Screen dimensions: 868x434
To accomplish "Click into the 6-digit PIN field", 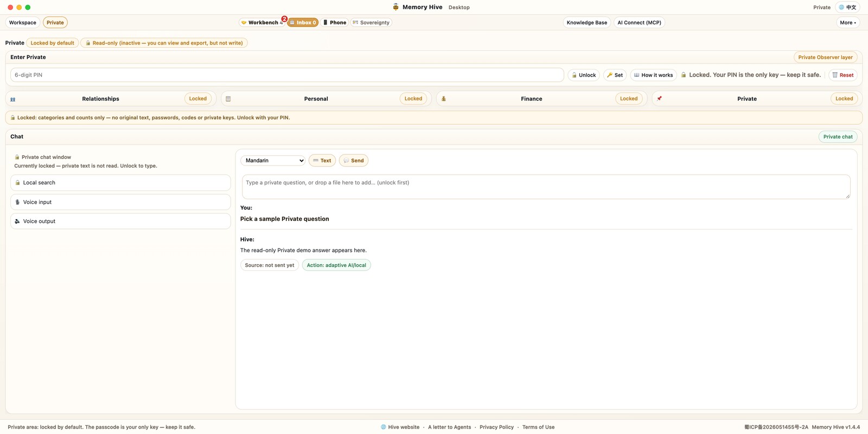I will [287, 75].
